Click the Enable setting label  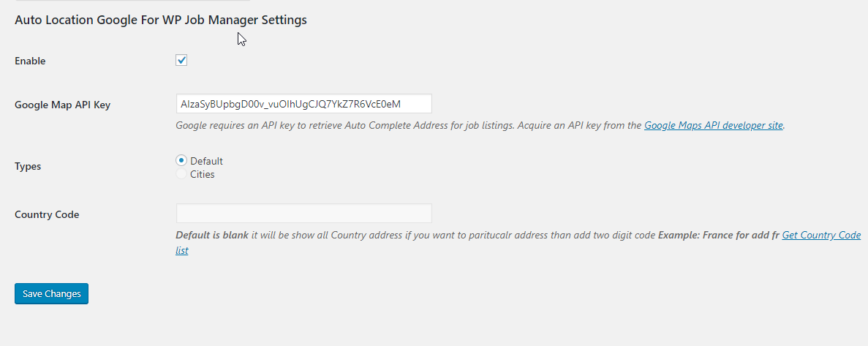pyautogui.click(x=30, y=61)
